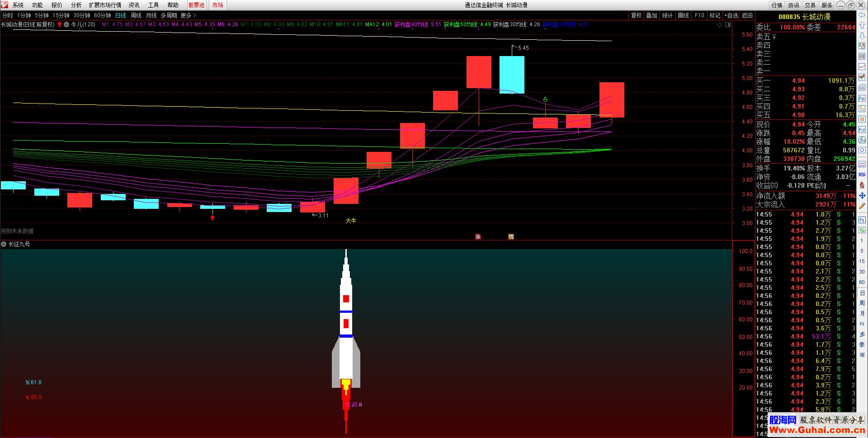Click the red up-arrow beside 长城动漫 title
Image resolution: width=868 pixels, height=438 pixels.
pyautogui.click(x=60, y=24)
